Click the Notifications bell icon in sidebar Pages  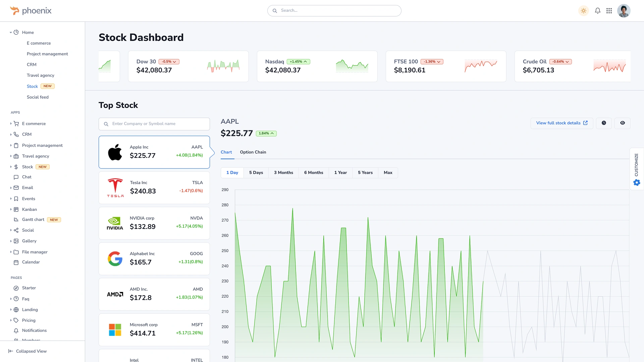point(16,330)
